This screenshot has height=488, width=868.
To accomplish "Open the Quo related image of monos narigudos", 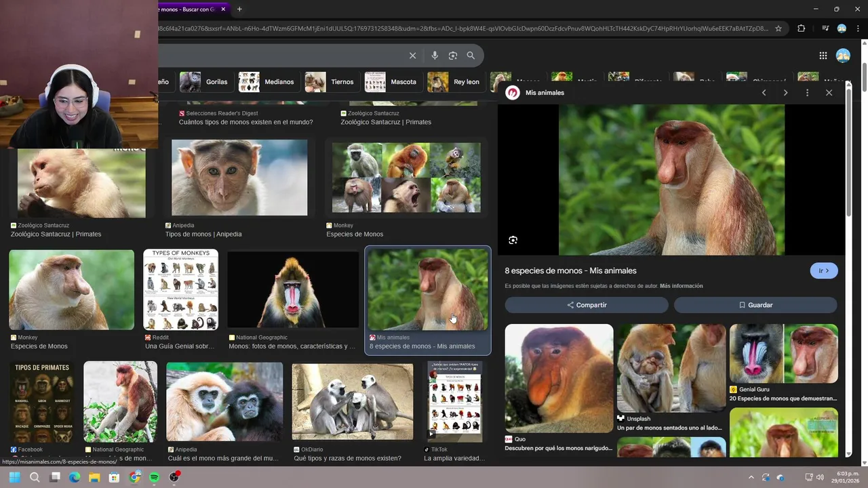I will coord(559,378).
